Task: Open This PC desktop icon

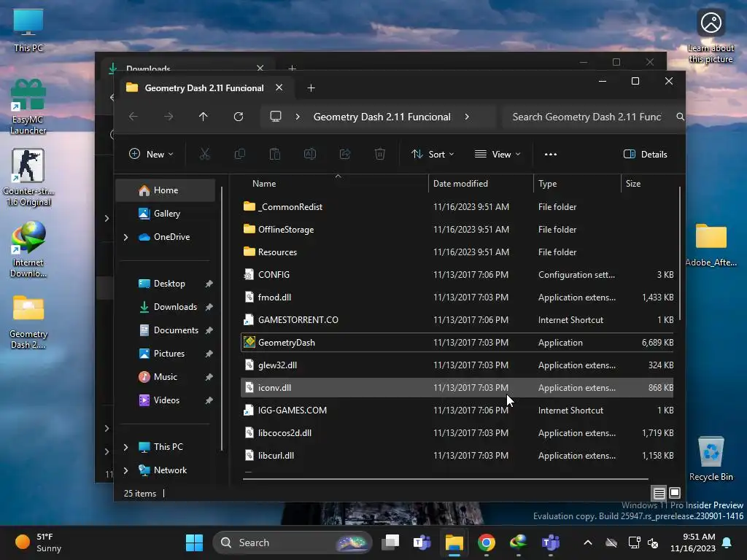Action: tap(28, 30)
